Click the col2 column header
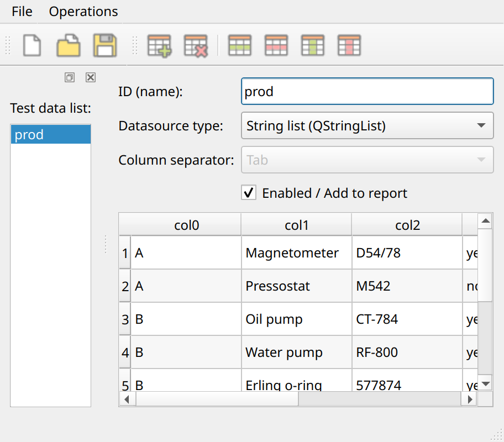 (x=407, y=225)
